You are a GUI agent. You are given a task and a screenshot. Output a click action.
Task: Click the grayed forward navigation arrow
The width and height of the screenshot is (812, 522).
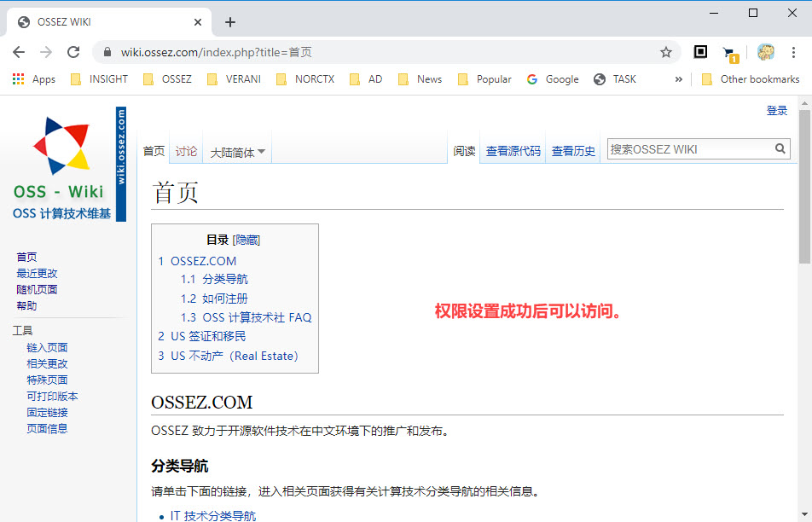46,51
